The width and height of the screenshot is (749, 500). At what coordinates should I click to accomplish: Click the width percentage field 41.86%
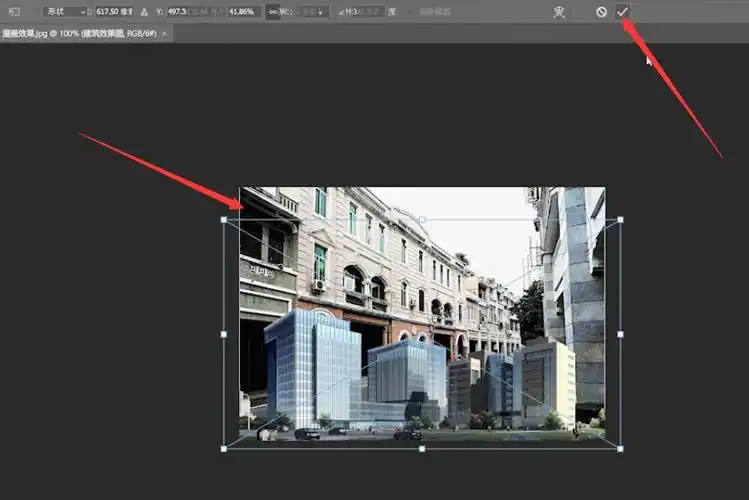(243, 11)
